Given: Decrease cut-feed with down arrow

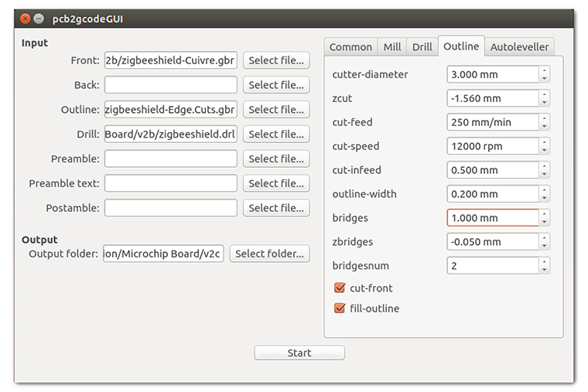Looking at the screenshot, I should (544, 127).
